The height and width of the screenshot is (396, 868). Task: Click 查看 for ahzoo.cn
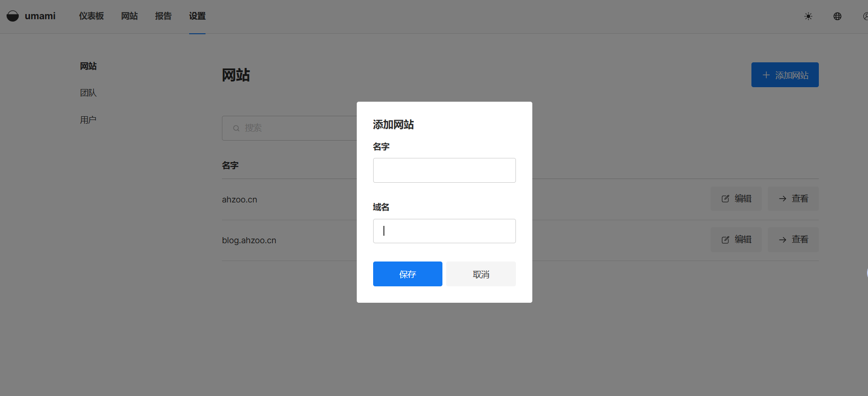point(793,199)
